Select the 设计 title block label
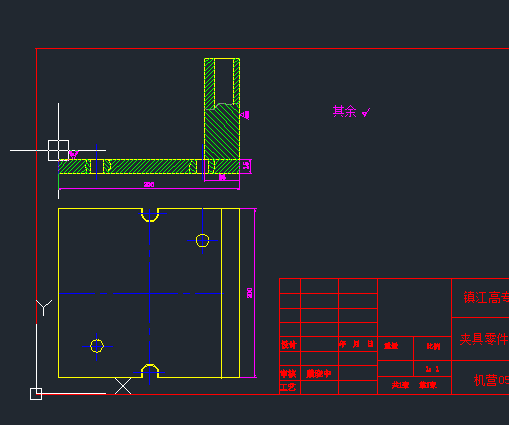 click(x=288, y=345)
